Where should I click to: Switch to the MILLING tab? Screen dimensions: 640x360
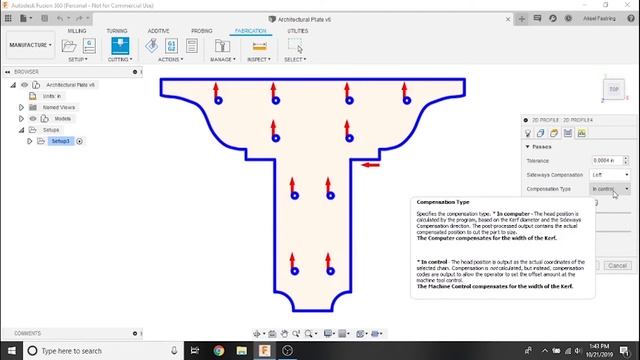point(77,31)
